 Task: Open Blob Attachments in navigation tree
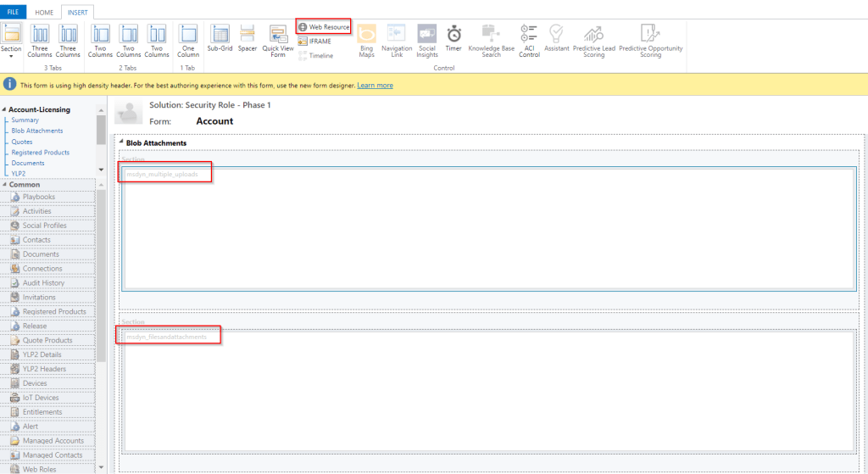pos(37,131)
